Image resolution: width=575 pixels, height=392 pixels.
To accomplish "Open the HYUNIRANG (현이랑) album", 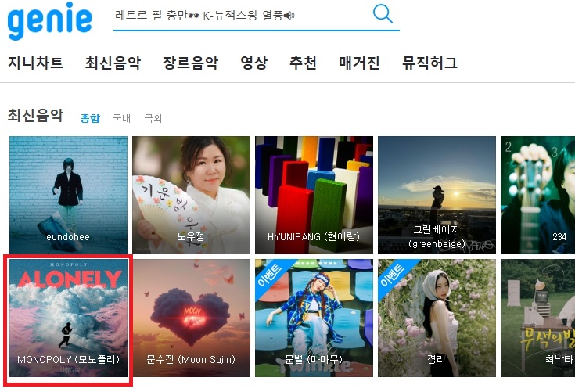I will (314, 195).
